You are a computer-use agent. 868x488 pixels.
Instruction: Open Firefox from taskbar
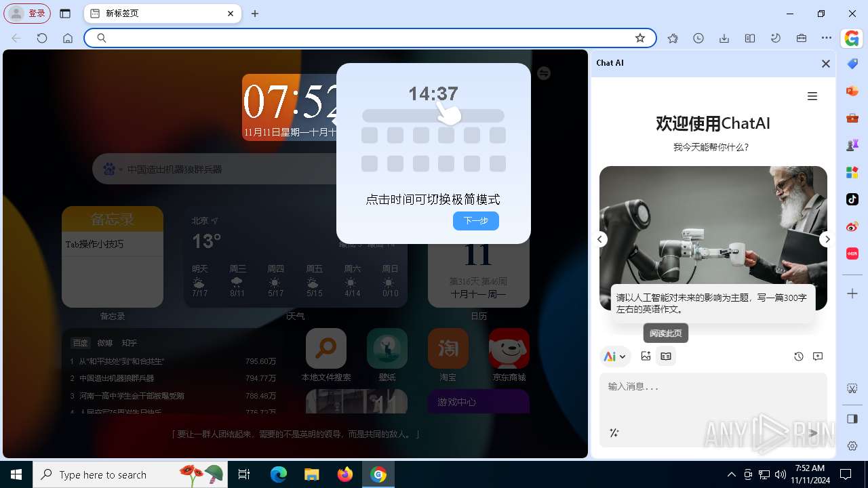tap(345, 474)
